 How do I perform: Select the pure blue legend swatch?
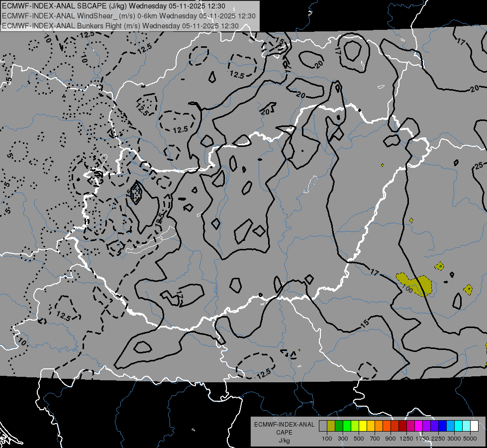point(443,426)
